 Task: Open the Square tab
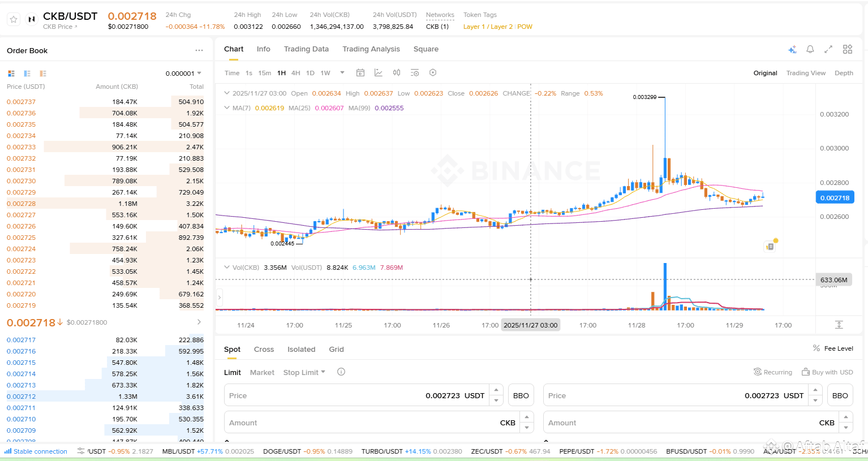pos(426,49)
